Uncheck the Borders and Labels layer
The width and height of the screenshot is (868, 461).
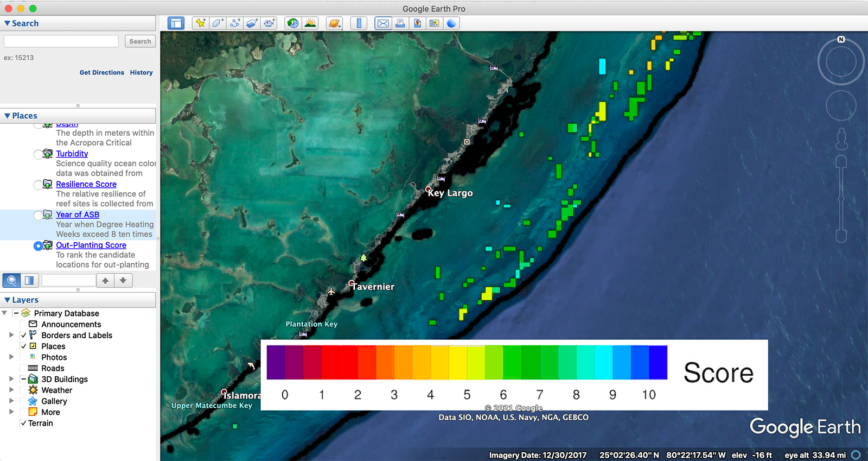point(23,335)
